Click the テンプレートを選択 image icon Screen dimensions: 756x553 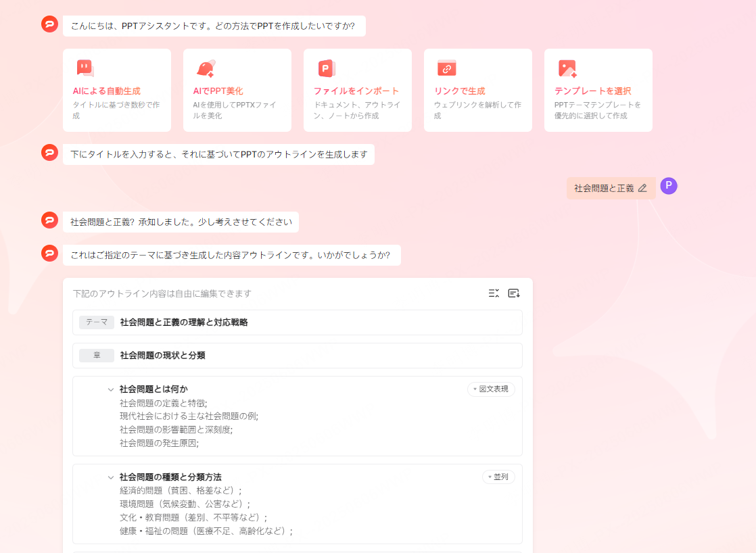(567, 68)
